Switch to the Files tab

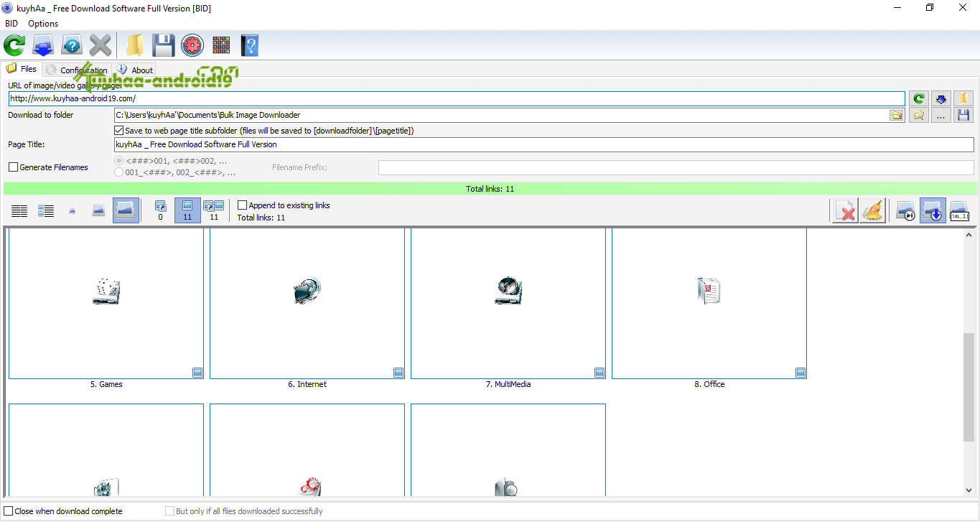(x=22, y=69)
